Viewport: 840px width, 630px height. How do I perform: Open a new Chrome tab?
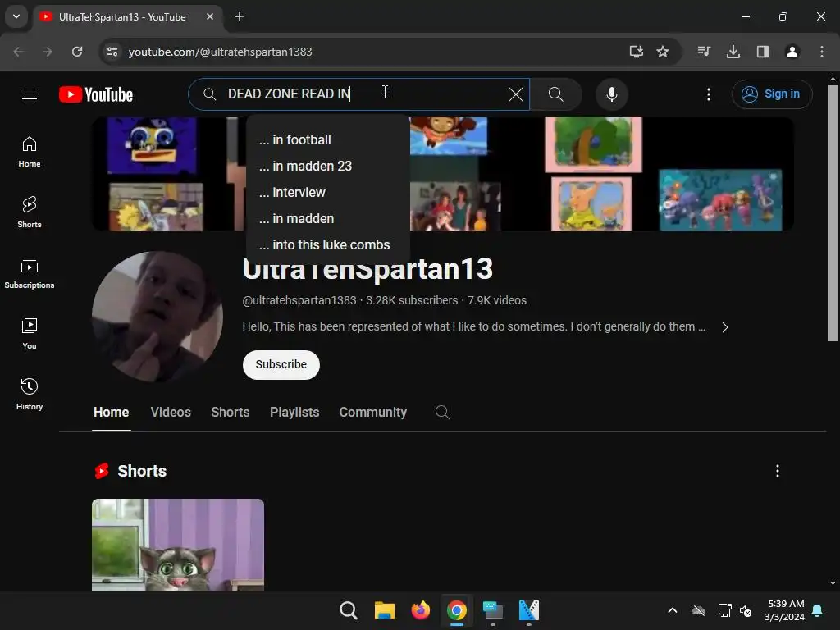(240, 16)
